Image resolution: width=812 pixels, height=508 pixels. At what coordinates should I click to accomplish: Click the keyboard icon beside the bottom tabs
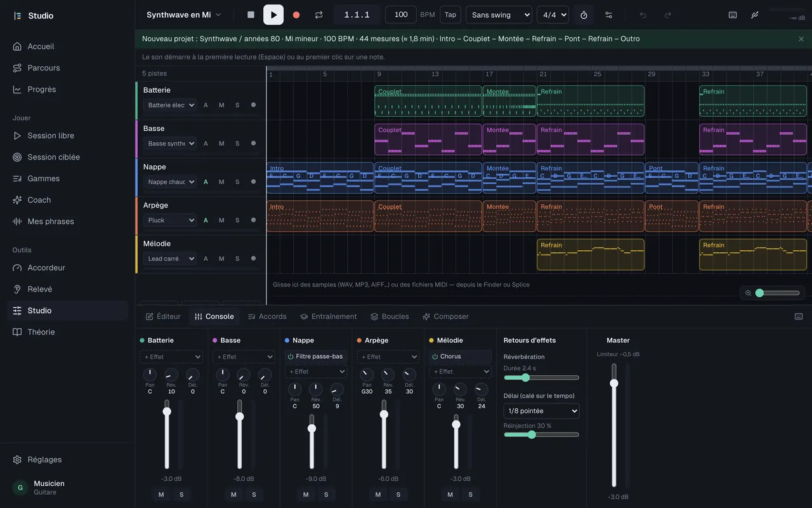click(798, 316)
